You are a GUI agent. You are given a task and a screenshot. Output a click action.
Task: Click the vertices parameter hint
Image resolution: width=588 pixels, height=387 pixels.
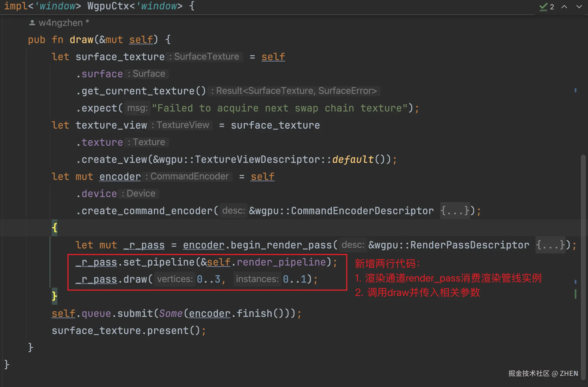tap(175, 279)
